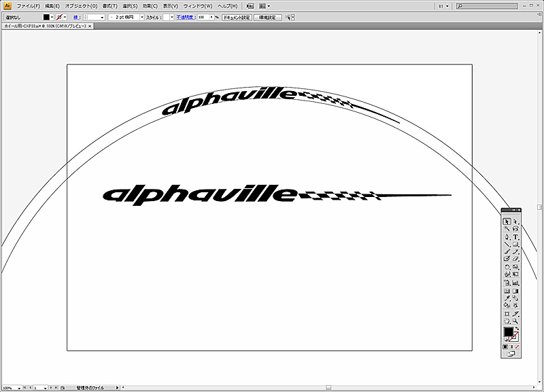Pick the Hand tool

pos(507,321)
